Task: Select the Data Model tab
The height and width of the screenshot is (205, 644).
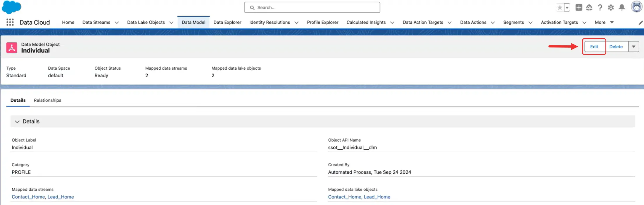Action: tap(194, 22)
